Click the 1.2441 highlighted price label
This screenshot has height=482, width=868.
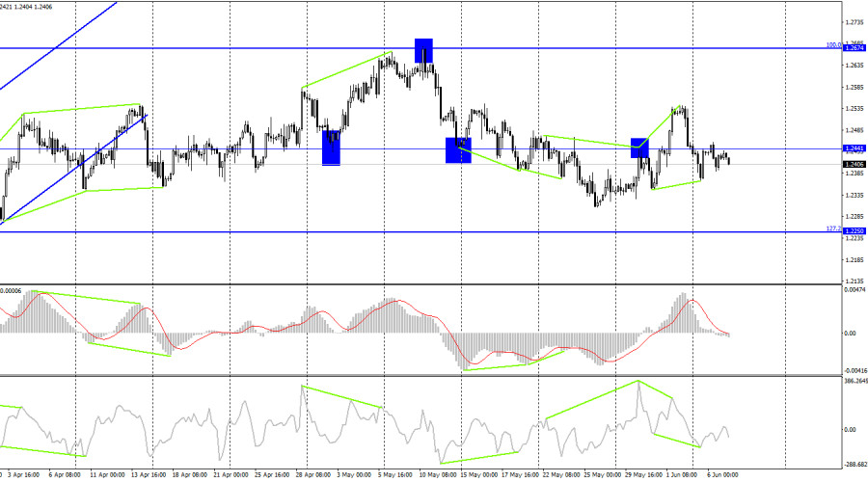854,148
